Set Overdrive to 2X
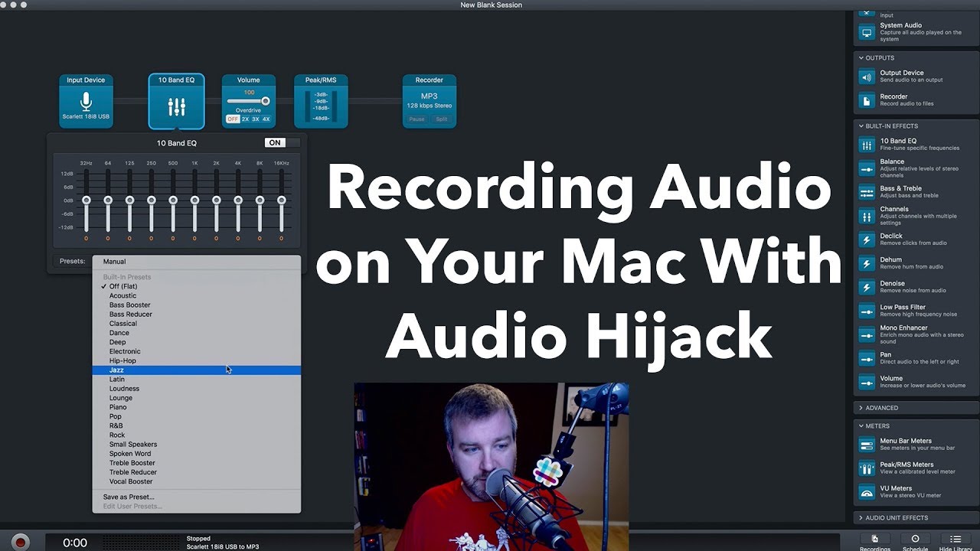Screen dimensions: 980x551 pos(245,119)
